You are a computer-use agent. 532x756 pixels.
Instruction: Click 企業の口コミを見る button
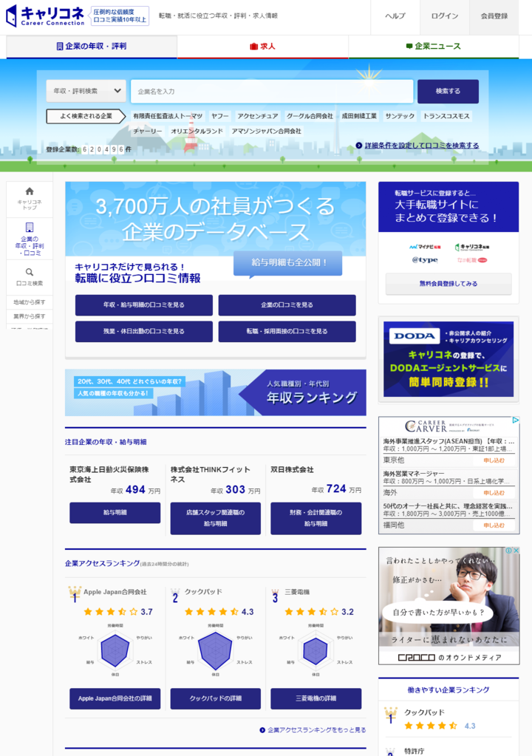(x=287, y=305)
